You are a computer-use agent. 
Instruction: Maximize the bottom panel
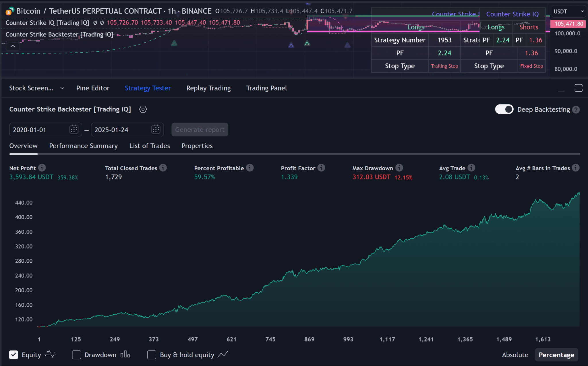[x=579, y=88]
